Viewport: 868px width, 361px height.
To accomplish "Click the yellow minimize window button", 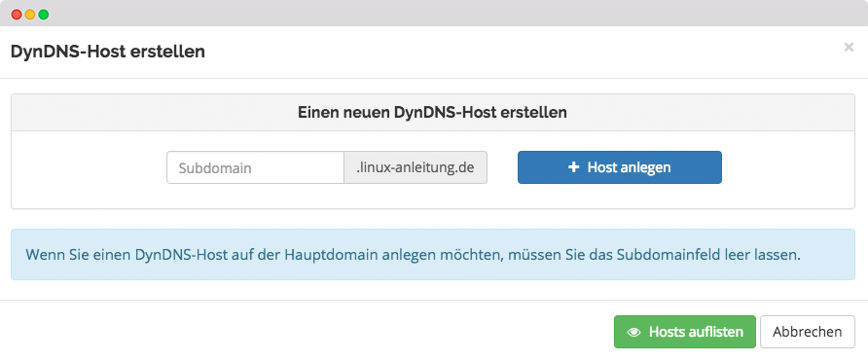I will 30,15.
